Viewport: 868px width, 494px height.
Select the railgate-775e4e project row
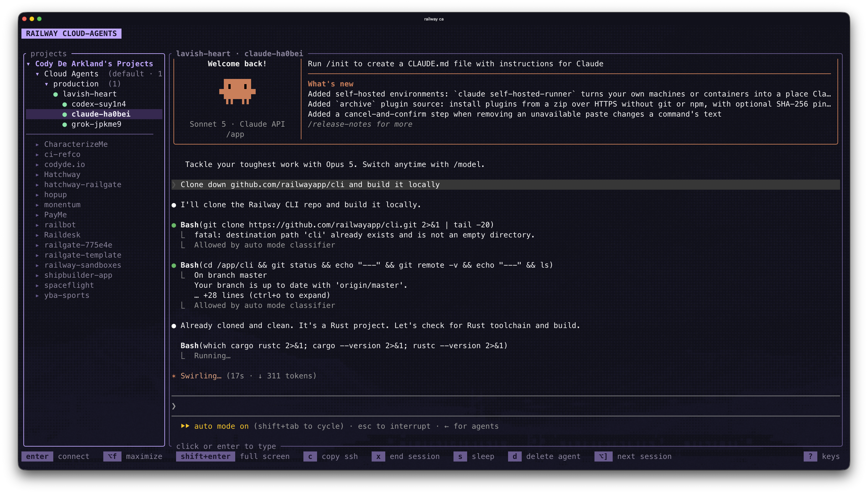(x=94, y=245)
